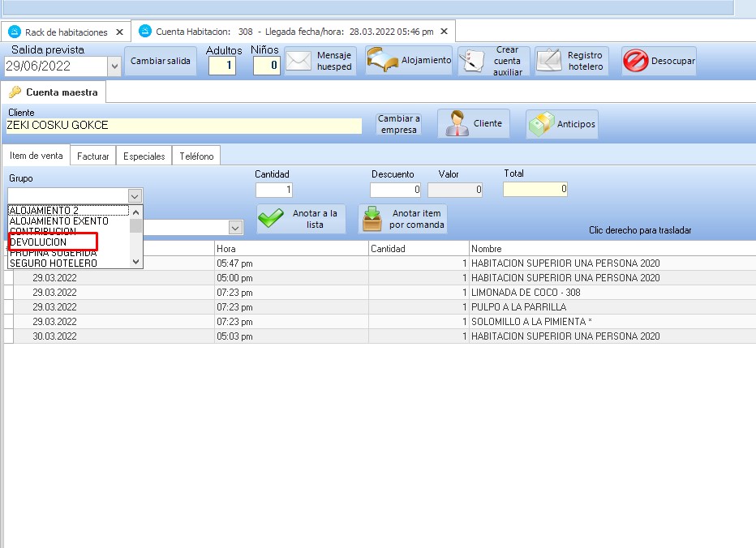This screenshot has height=548, width=756.
Task: Open the Registro hotelero form
Action: point(571,62)
